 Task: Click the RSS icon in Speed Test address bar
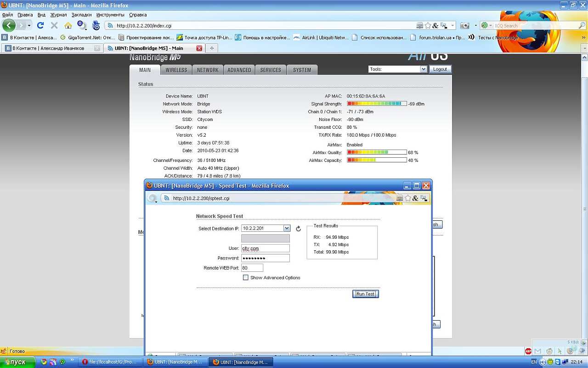click(167, 198)
